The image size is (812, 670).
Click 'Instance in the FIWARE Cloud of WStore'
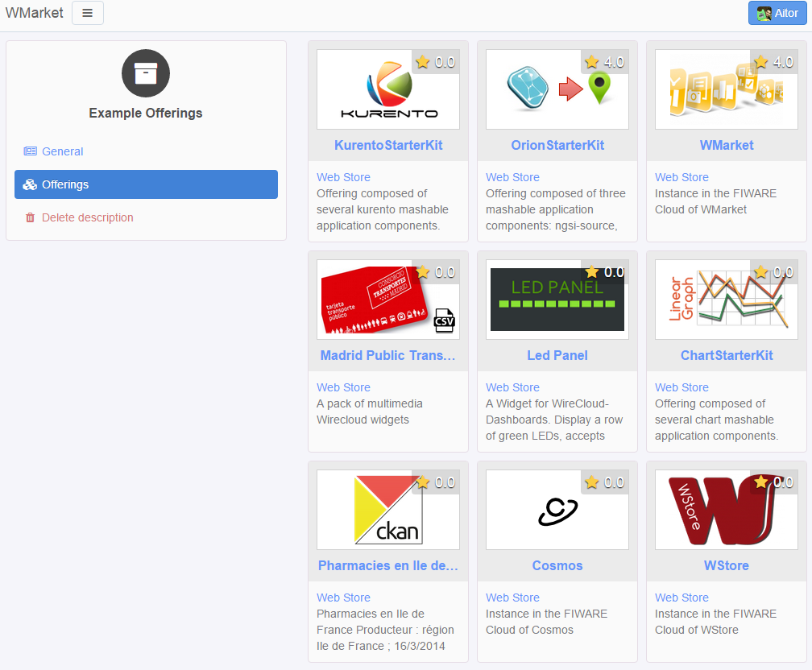(x=715, y=622)
